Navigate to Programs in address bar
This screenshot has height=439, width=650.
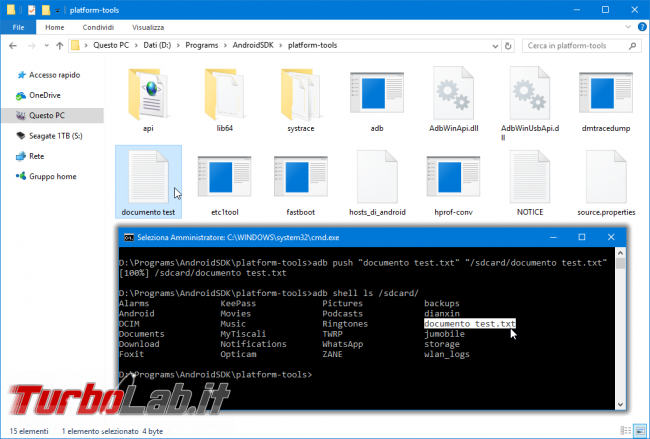pyautogui.click(x=201, y=45)
